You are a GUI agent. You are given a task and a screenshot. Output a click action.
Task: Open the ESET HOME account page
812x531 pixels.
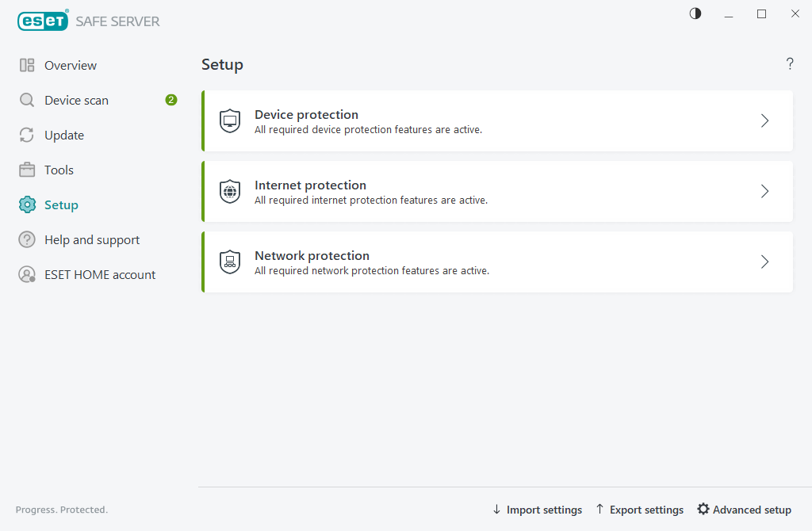100,275
